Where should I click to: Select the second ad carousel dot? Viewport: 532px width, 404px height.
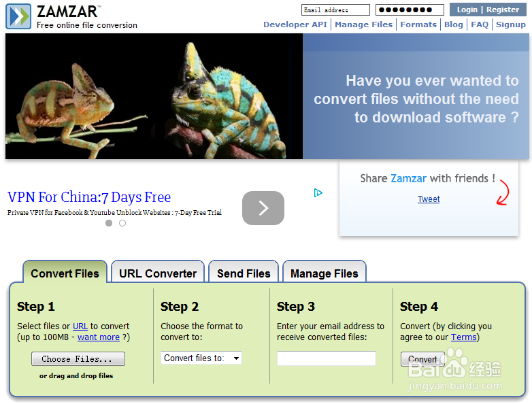click(122, 223)
